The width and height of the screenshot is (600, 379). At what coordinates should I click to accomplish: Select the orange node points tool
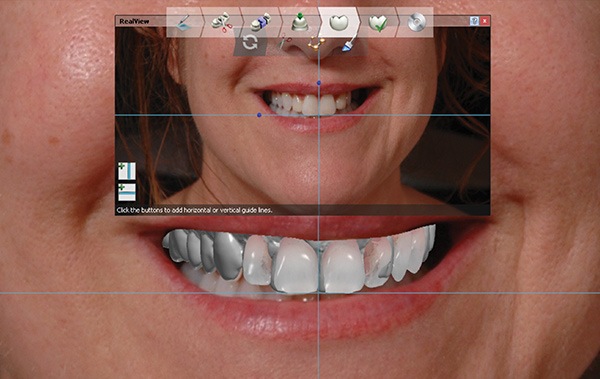(316, 43)
